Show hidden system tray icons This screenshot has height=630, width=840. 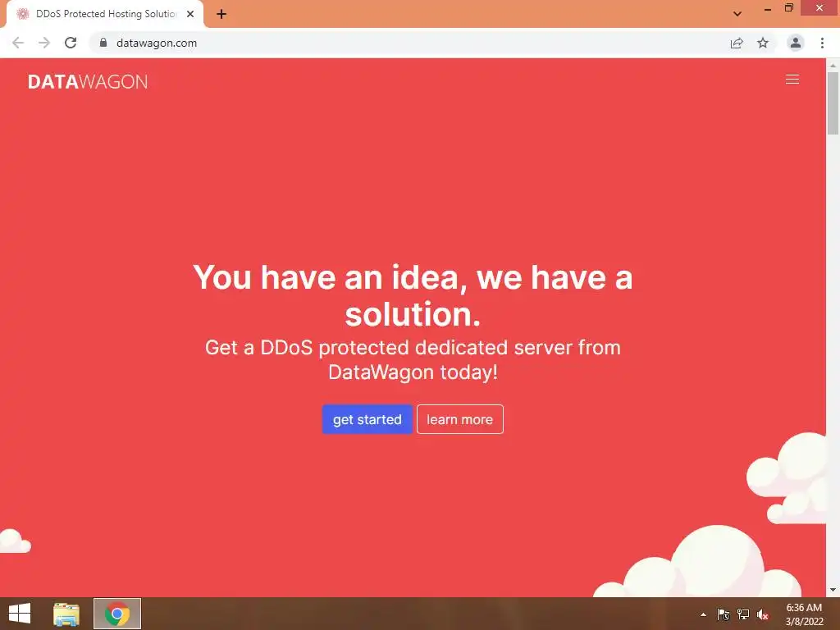(x=703, y=614)
